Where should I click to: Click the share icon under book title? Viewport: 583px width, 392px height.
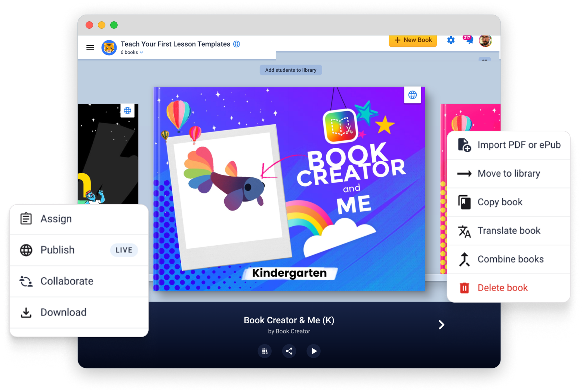[x=289, y=351]
